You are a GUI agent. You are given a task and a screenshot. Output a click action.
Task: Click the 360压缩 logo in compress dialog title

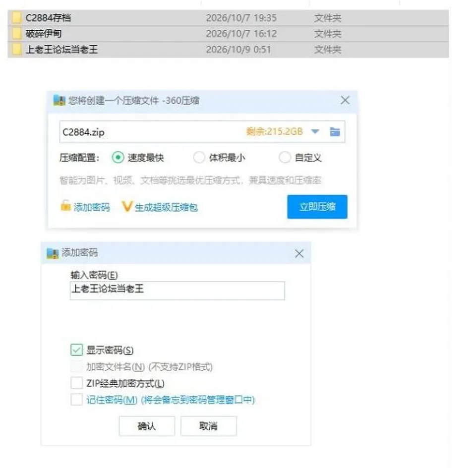coord(59,100)
